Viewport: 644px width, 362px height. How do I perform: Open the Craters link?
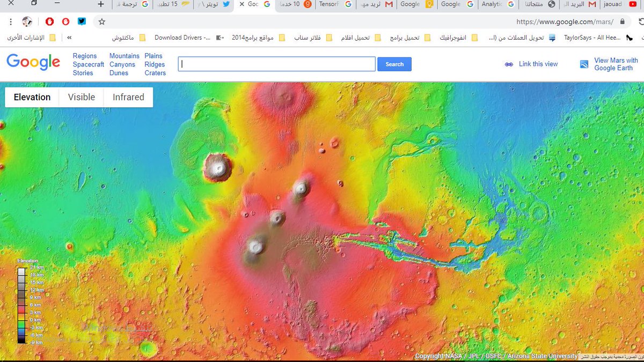pos(155,73)
